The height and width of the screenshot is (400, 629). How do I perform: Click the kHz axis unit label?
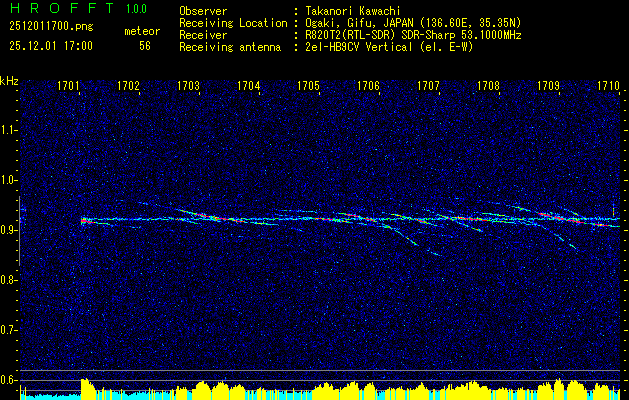[9, 81]
